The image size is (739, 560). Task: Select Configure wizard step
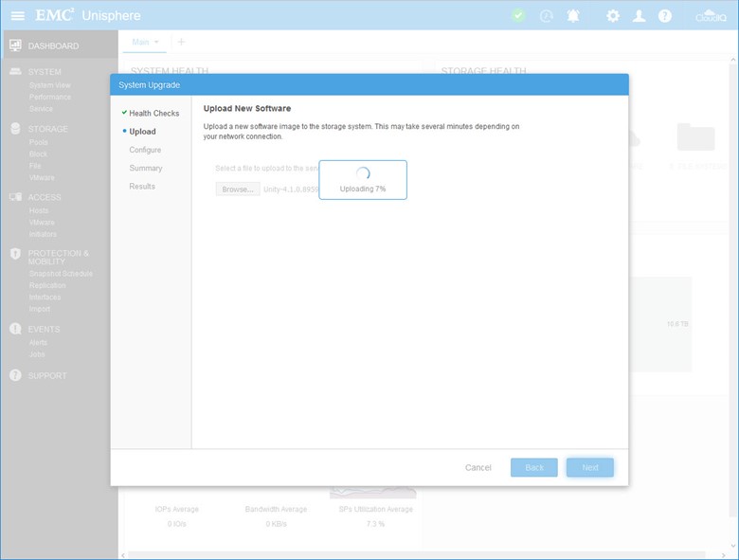145,150
